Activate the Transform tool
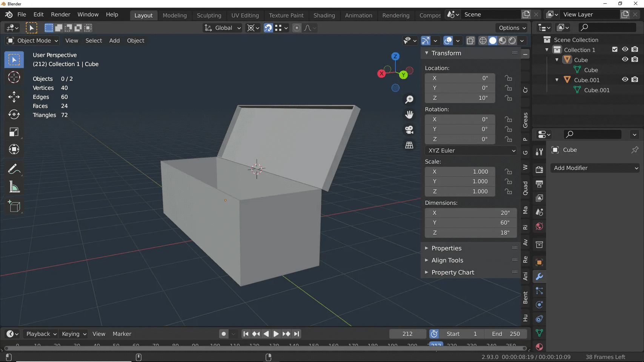This screenshot has height=362, width=644. (14, 149)
